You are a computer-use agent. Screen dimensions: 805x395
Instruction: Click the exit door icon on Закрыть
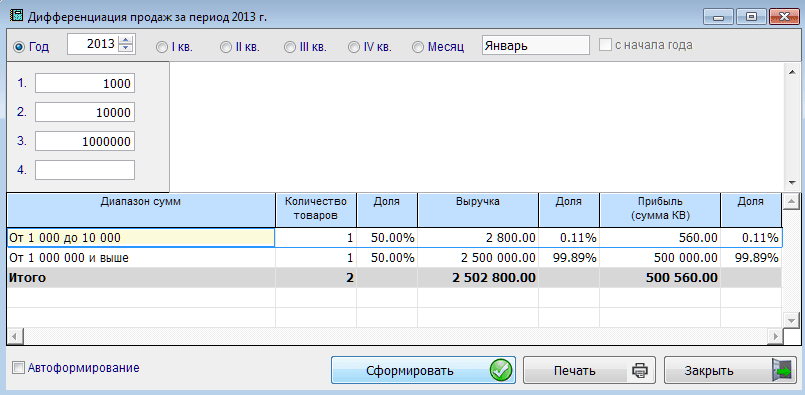[x=782, y=370]
